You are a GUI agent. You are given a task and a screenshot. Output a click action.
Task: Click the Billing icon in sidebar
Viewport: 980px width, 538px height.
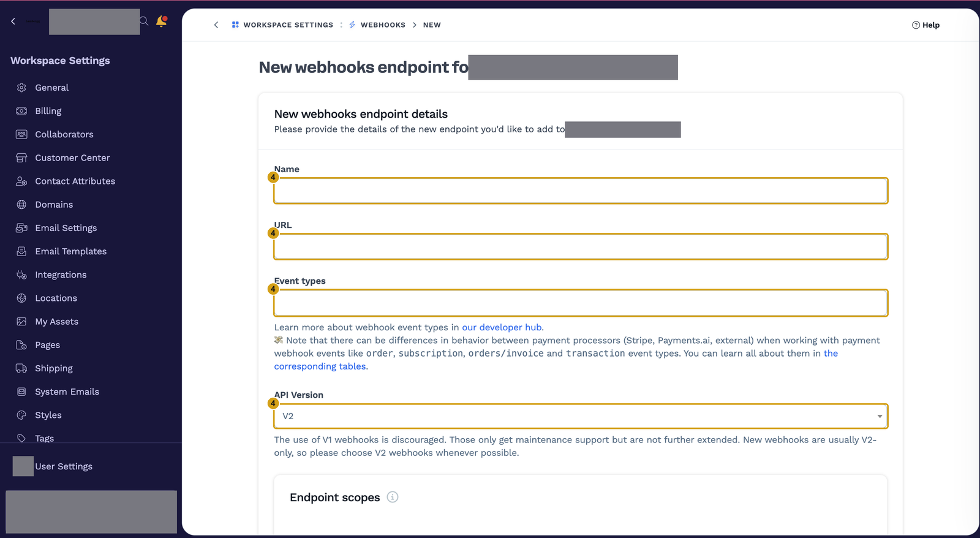click(21, 111)
